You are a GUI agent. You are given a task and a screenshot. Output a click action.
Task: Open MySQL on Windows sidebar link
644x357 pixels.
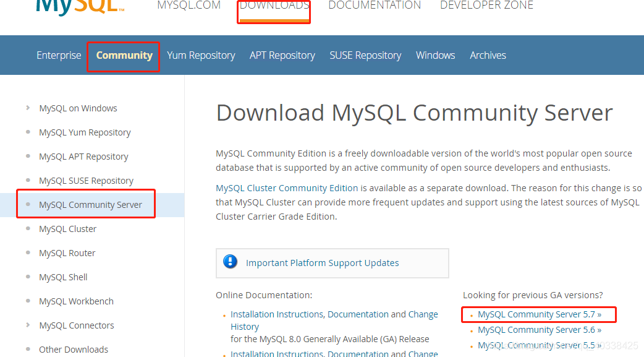click(x=78, y=108)
